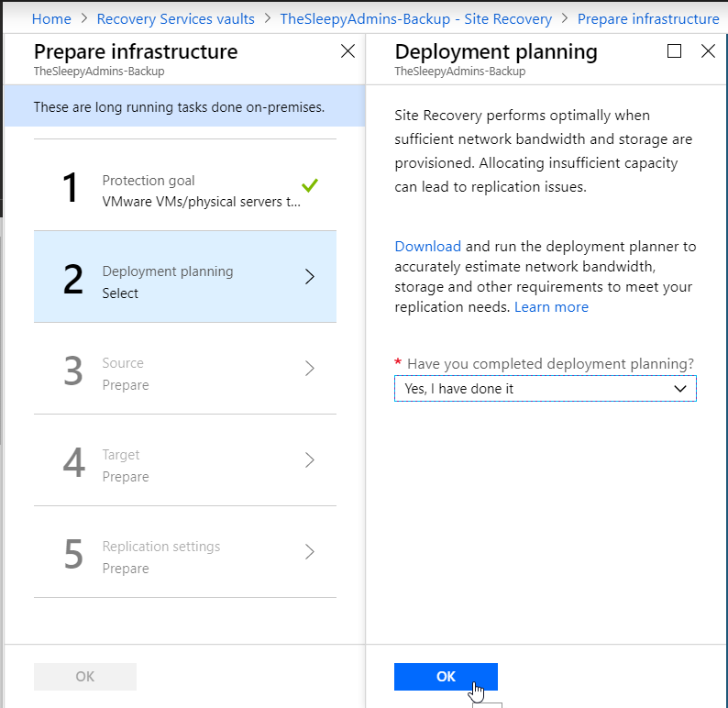Open the Learn more link
The width and height of the screenshot is (728, 708).
551,307
